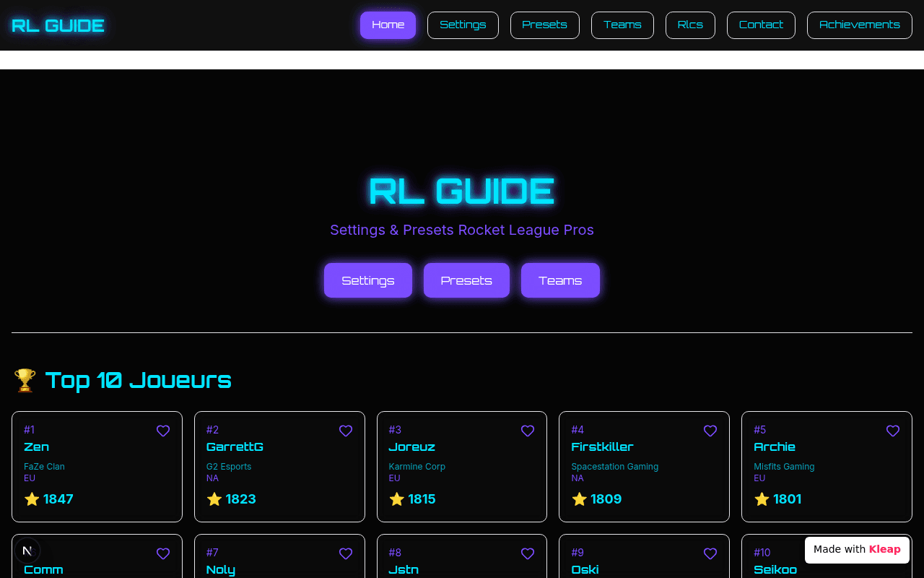924x578 pixels.
Task: Open the Made with Kleap badge
Action: click(857, 550)
